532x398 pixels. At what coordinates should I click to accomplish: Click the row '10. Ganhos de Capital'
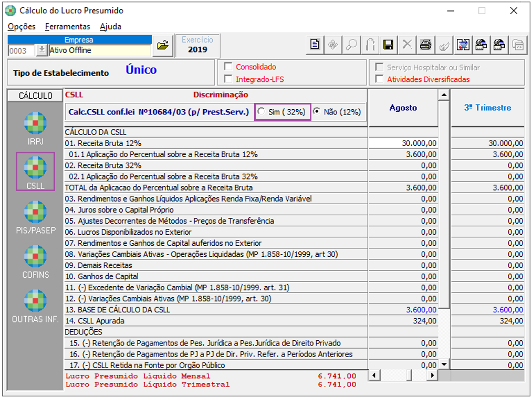216,277
